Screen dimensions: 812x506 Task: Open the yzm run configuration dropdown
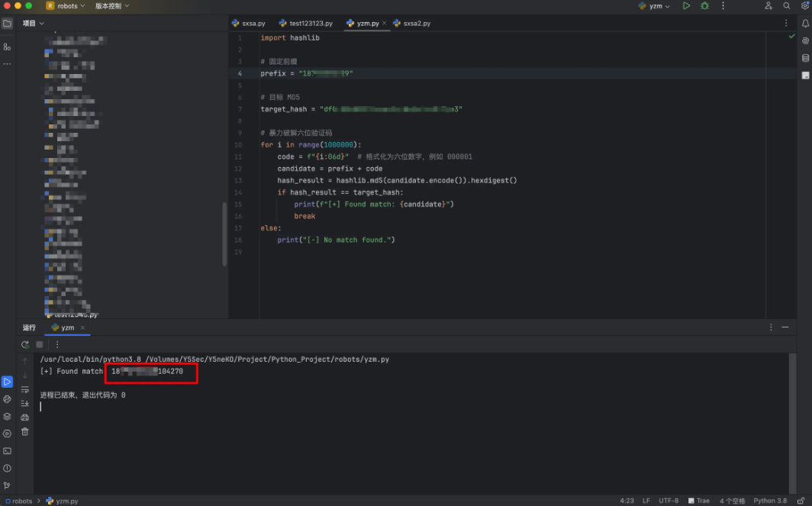pyautogui.click(x=655, y=6)
